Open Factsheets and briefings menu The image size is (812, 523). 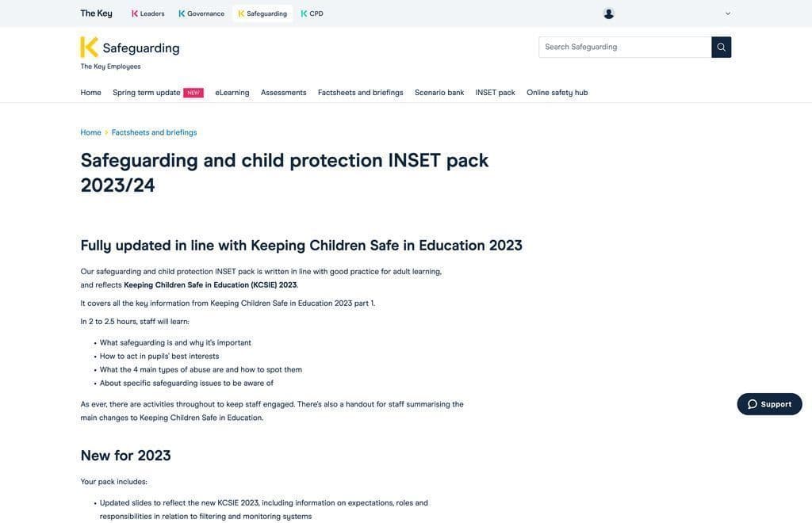(361, 93)
